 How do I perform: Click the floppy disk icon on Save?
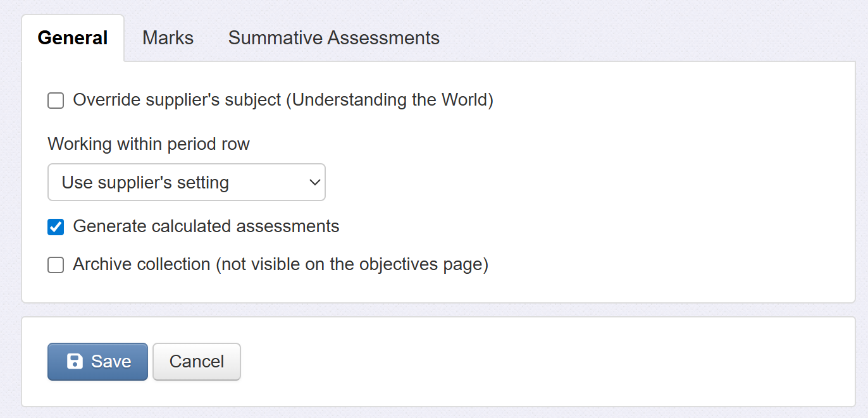click(75, 361)
